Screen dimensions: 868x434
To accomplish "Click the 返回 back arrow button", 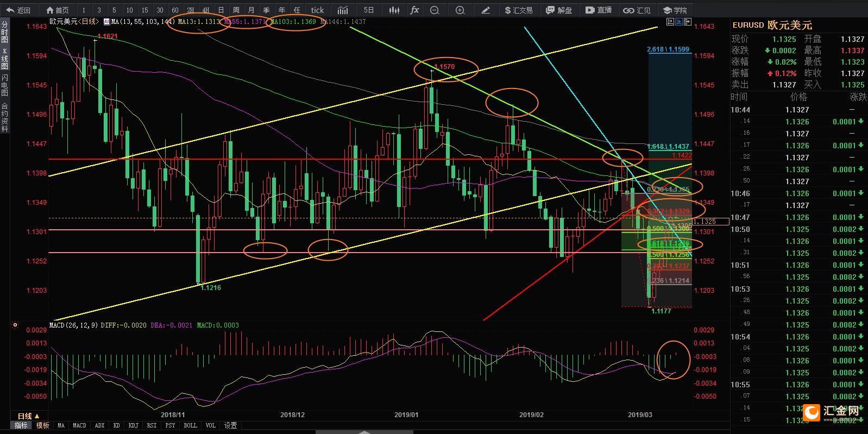I will 18,10.
